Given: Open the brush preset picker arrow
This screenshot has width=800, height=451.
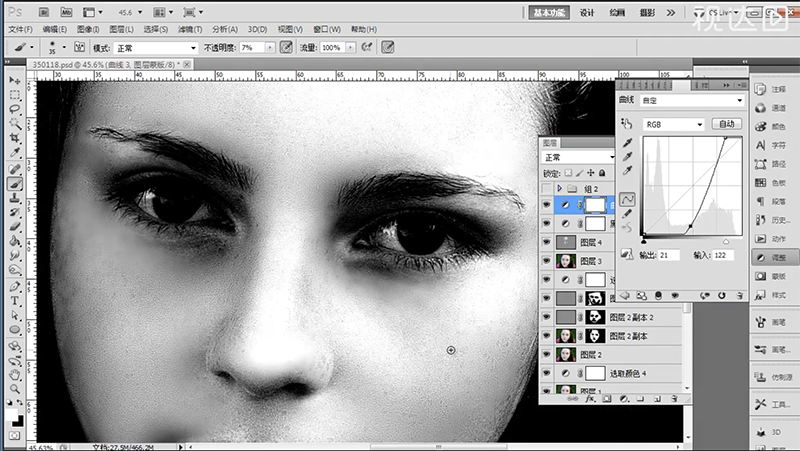Looking at the screenshot, I should pos(64,47).
